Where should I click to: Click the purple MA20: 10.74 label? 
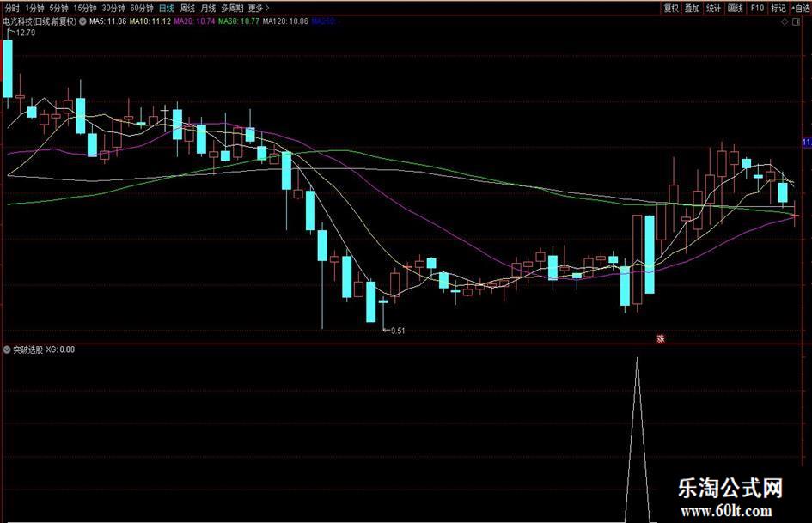coord(194,21)
